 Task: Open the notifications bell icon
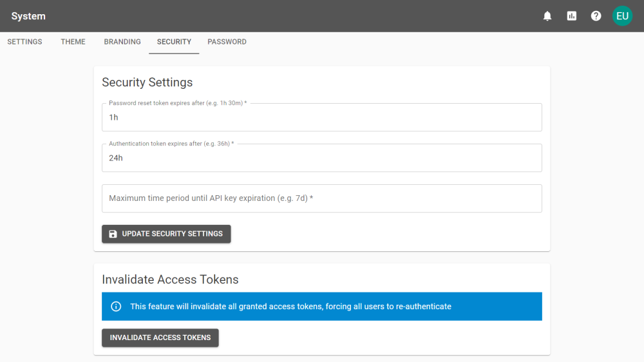click(547, 16)
